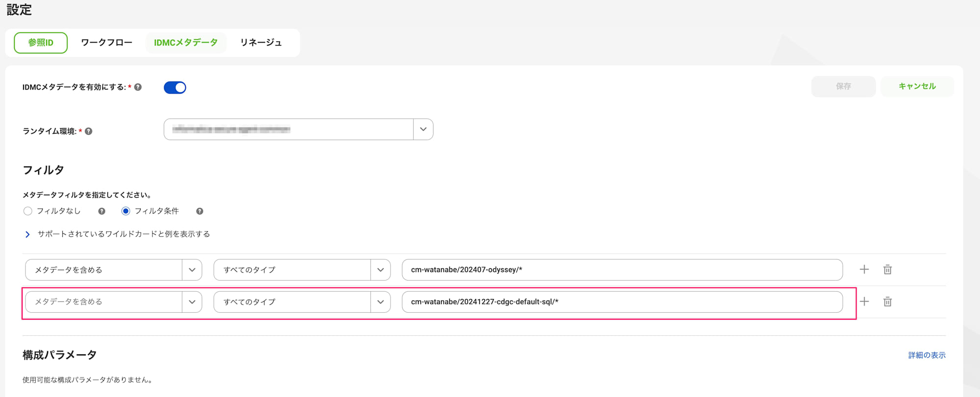Click the cm-watanabe/202407-odyssey/* filter field

(622, 270)
